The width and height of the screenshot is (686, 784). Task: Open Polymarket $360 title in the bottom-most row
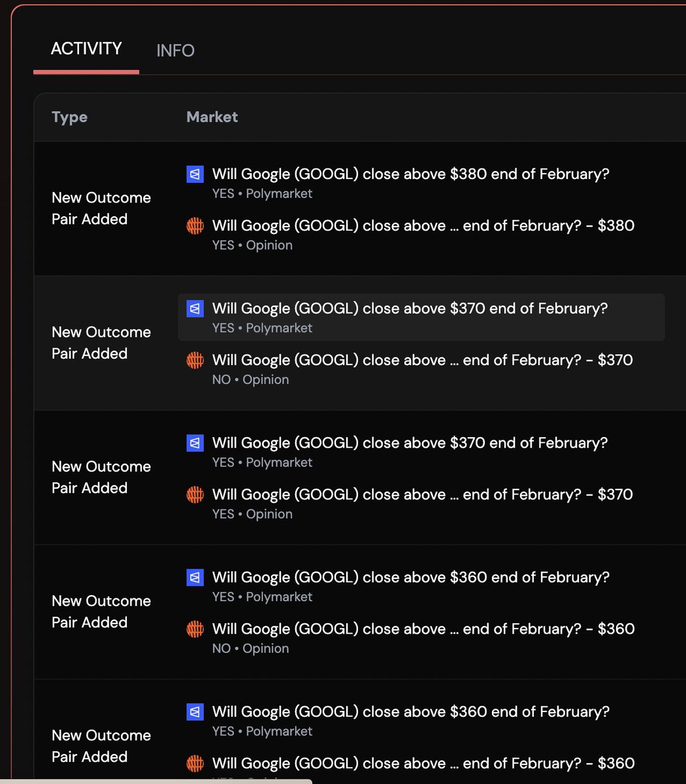(410, 713)
